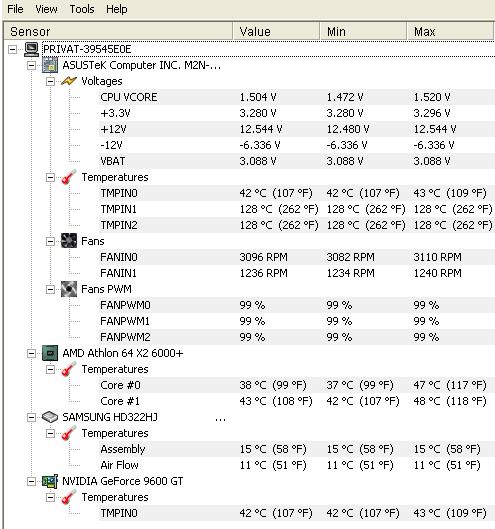The height and width of the screenshot is (529, 495).
Task: Collapse the Voltages tree section
Action: 50,81
